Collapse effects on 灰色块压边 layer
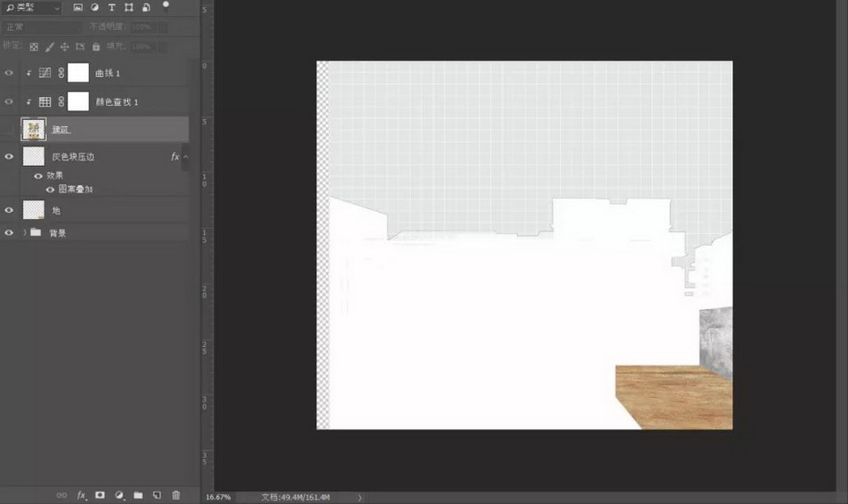The height and width of the screenshot is (504, 848). click(185, 156)
